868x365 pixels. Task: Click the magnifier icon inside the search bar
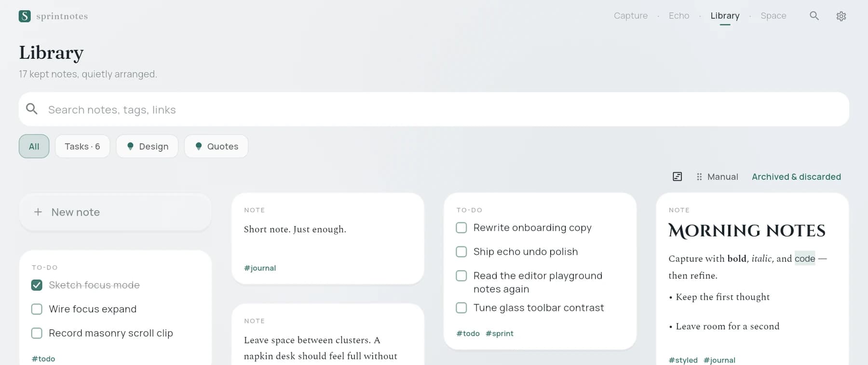32,109
